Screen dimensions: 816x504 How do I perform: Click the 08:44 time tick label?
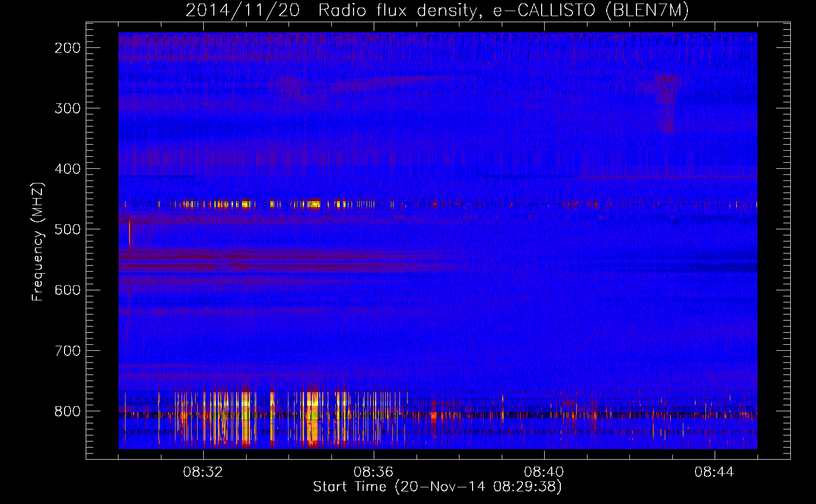pos(714,472)
